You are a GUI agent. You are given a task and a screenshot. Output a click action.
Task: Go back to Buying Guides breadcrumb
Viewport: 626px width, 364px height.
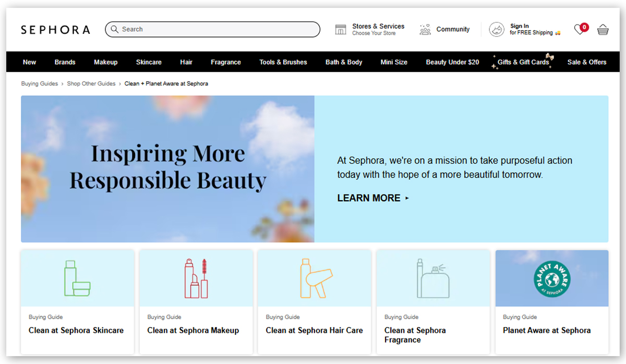[x=39, y=83]
